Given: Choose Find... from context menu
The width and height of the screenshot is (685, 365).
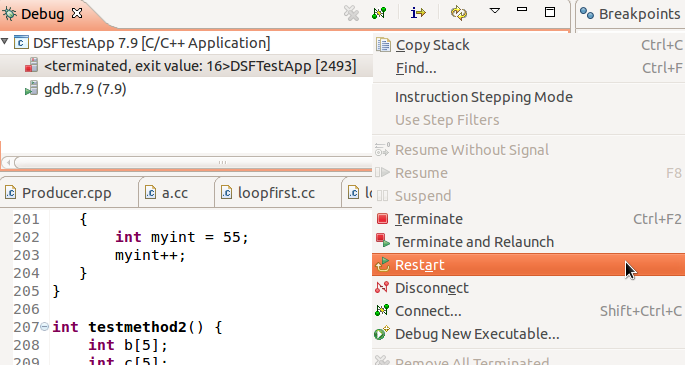Looking at the screenshot, I should click(529, 68).
